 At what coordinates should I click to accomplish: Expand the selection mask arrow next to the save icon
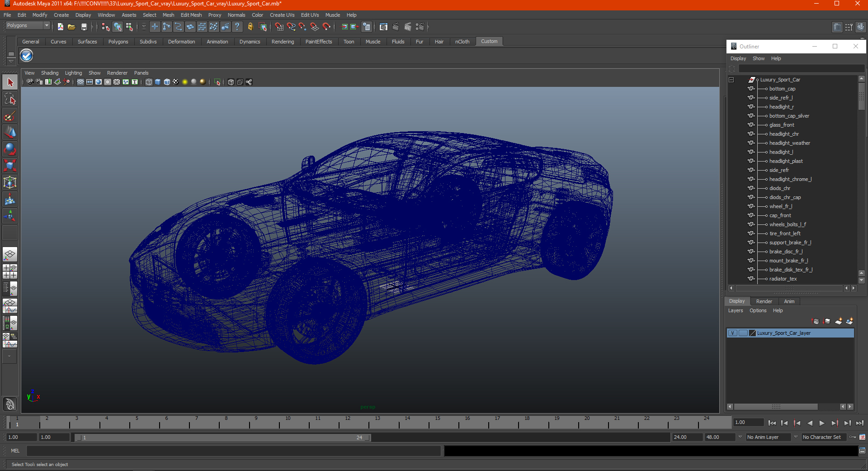pyautogui.click(x=92, y=27)
